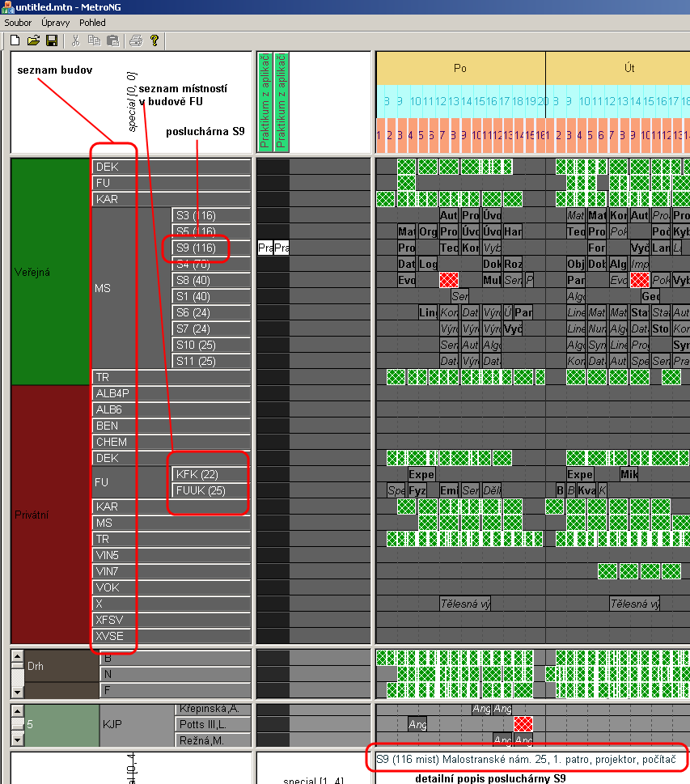Click the Po day column header
The height and width of the screenshot is (784, 690).
click(460, 68)
